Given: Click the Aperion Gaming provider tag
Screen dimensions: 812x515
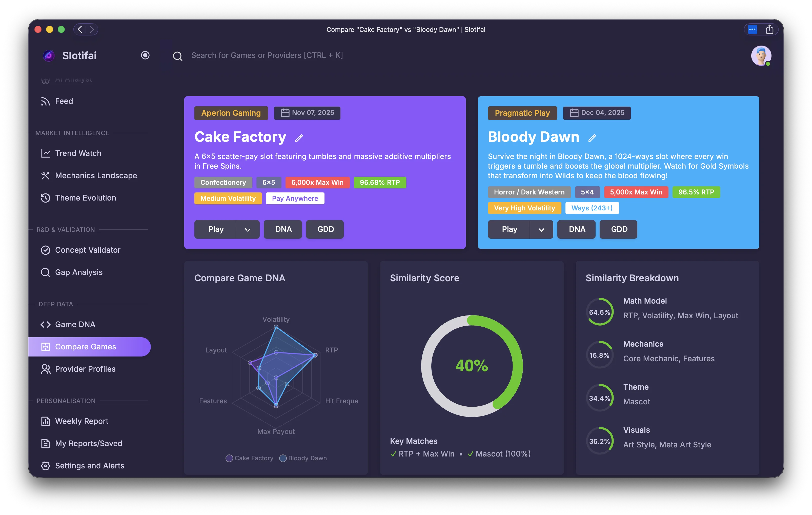Looking at the screenshot, I should [231, 113].
